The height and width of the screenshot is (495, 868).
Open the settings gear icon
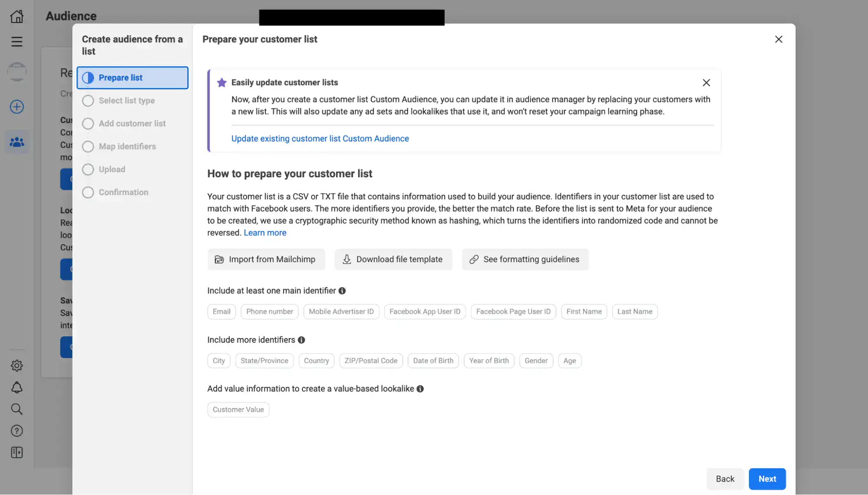click(17, 365)
